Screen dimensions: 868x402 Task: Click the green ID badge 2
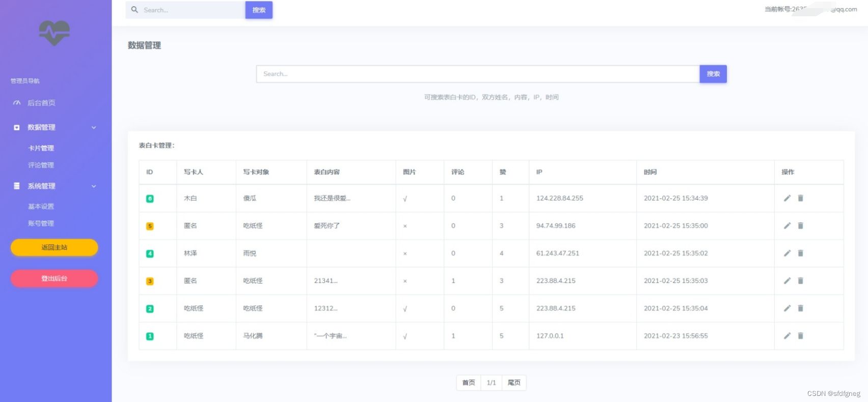coord(150,308)
